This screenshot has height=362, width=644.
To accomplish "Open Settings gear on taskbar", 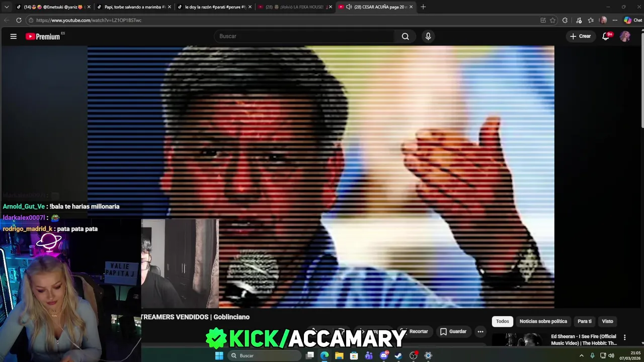I will click(428, 355).
